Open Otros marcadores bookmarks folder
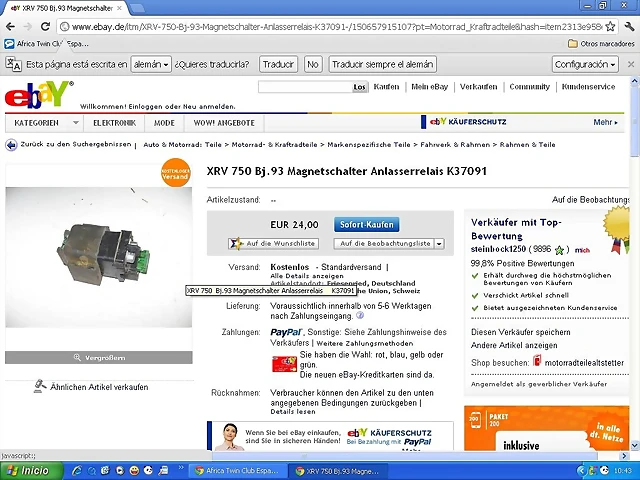Viewport: 640px width, 480px height. tap(602, 44)
